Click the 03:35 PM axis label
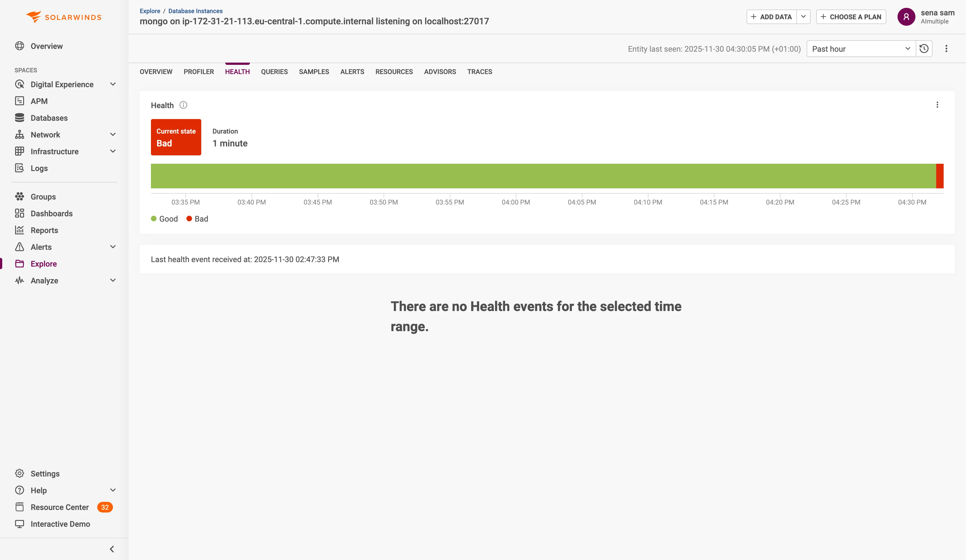The width and height of the screenshot is (966, 560). pyautogui.click(x=186, y=202)
